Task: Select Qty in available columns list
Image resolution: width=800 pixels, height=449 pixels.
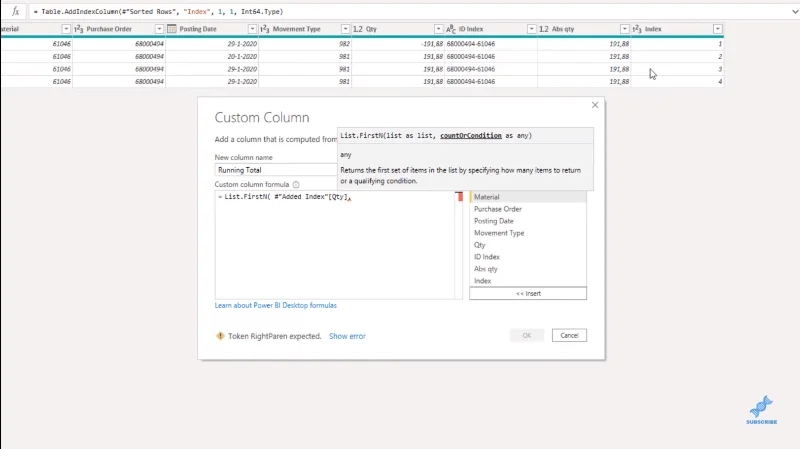Action: (528, 245)
